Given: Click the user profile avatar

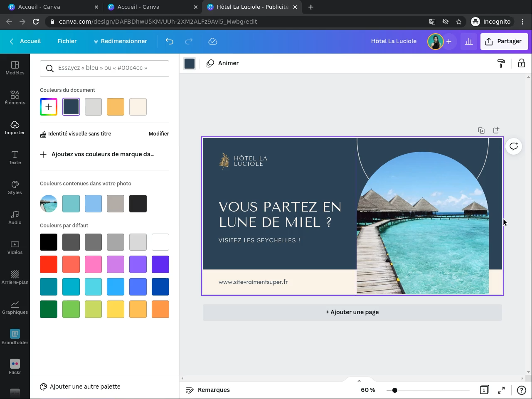Looking at the screenshot, I should point(435,42).
